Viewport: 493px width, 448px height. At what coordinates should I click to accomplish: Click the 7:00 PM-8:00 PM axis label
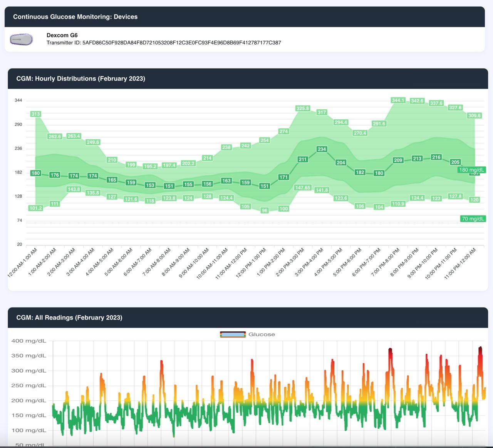point(386,262)
